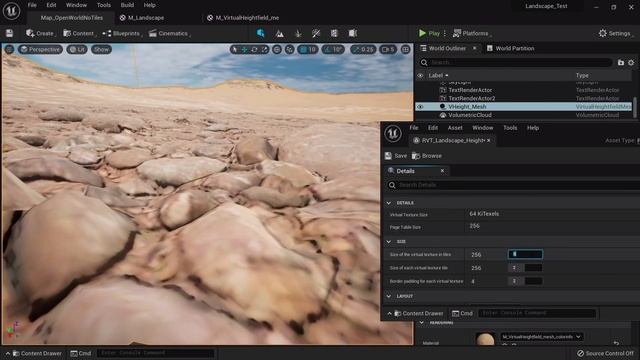Open Asset menu in RVT editor window
The height and width of the screenshot is (360, 640).
[455, 128]
